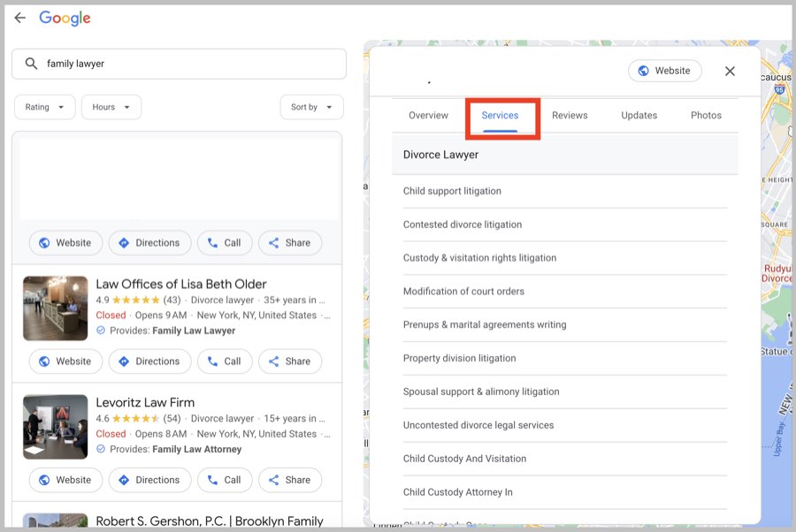796x532 pixels.
Task: Click the Website button in details panel
Action: (664, 71)
